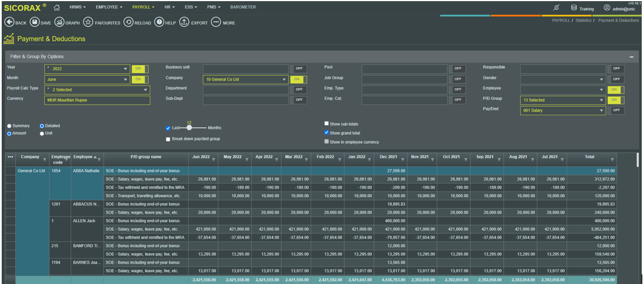Open Payroll Calc Type dropdown
This screenshot has width=644, height=284.
coord(97,90)
